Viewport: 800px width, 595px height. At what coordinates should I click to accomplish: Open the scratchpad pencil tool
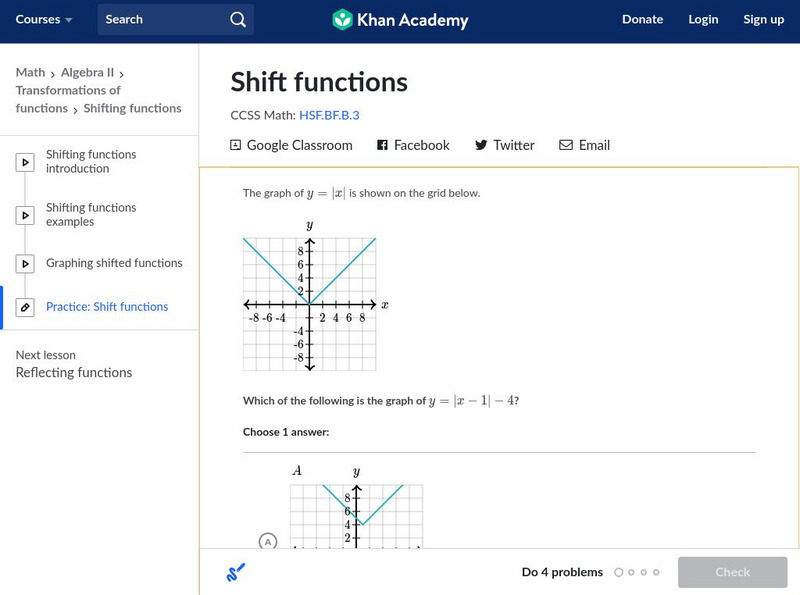[236, 572]
